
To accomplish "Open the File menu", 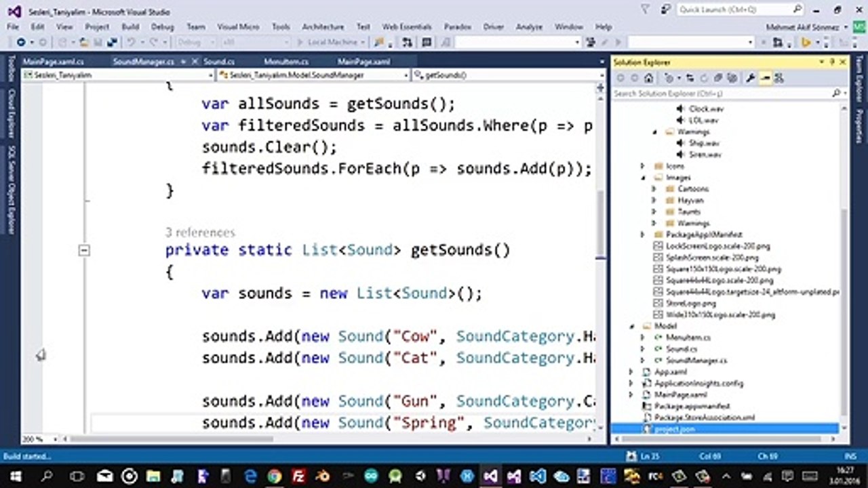I will 13,26.
